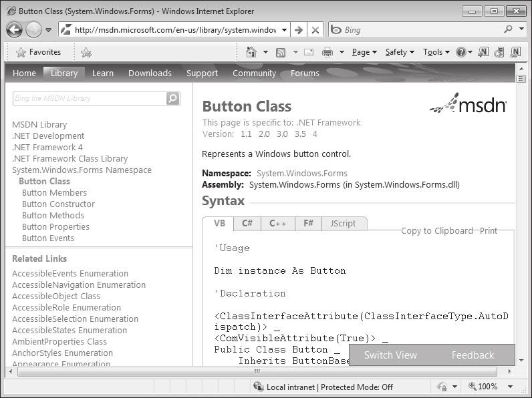
Task: Open the Safety menu
Action: coord(400,52)
